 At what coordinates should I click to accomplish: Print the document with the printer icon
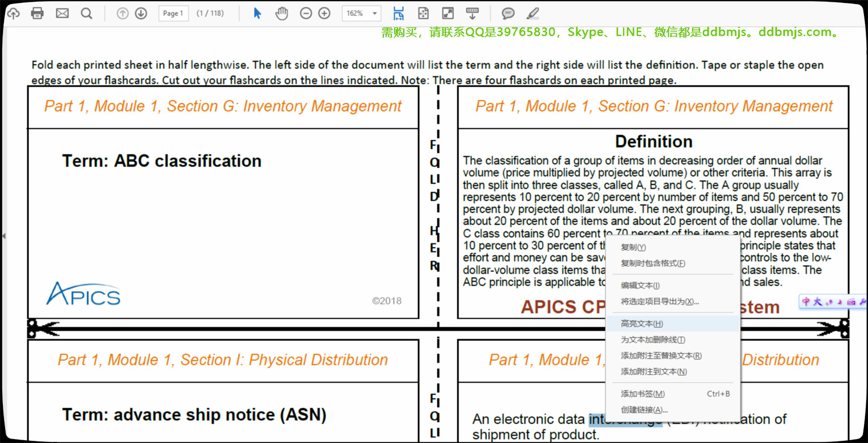pyautogui.click(x=38, y=13)
